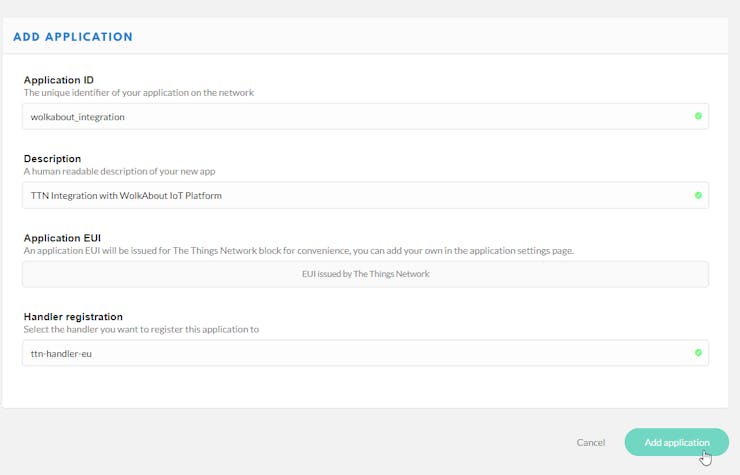The width and height of the screenshot is (740, 475).
Task: Focus the Description input field
Action: (x=365, y=195)
